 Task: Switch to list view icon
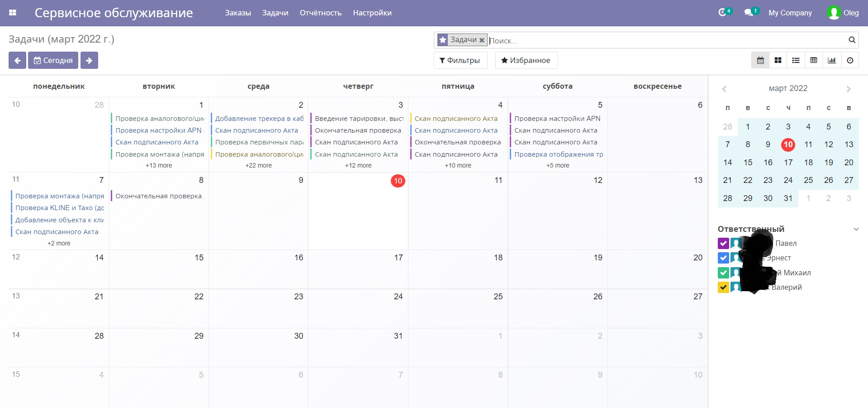[796, 60]
